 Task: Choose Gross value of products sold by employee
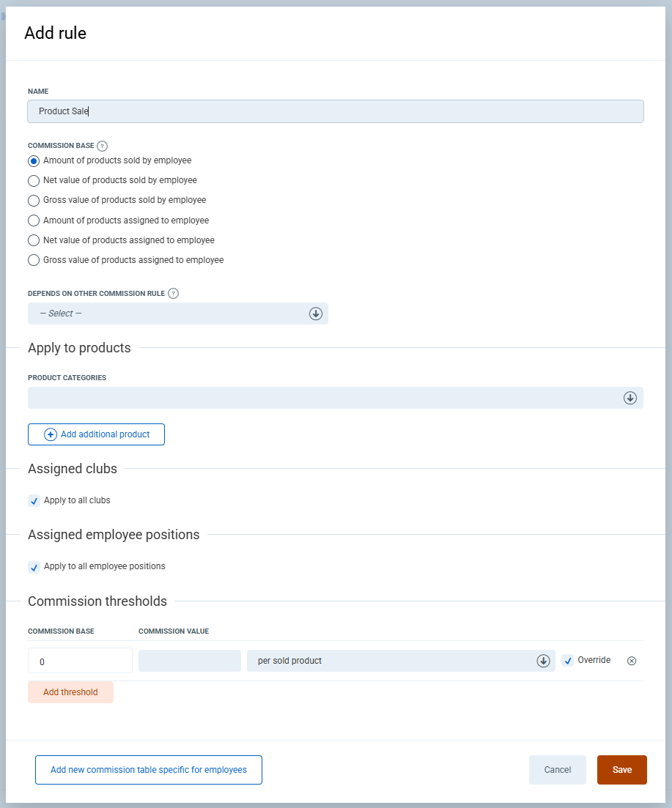[34, 200]
